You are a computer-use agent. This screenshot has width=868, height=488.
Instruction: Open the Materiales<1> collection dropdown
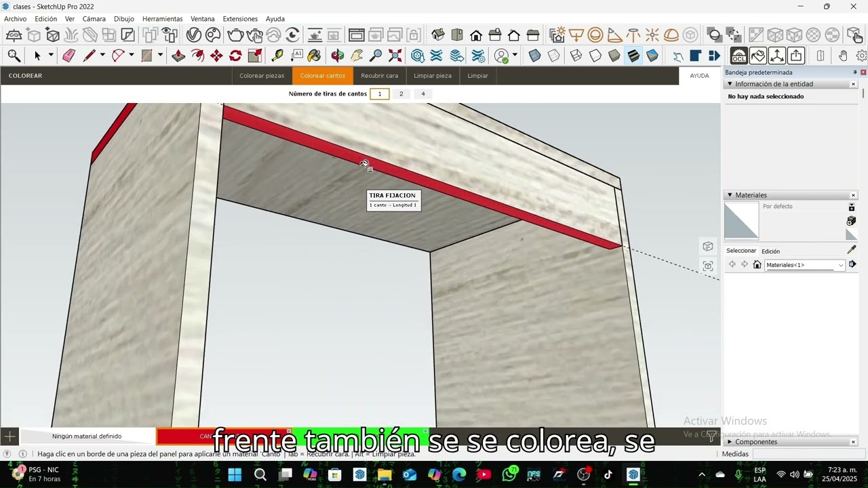[x=805, y=265]
